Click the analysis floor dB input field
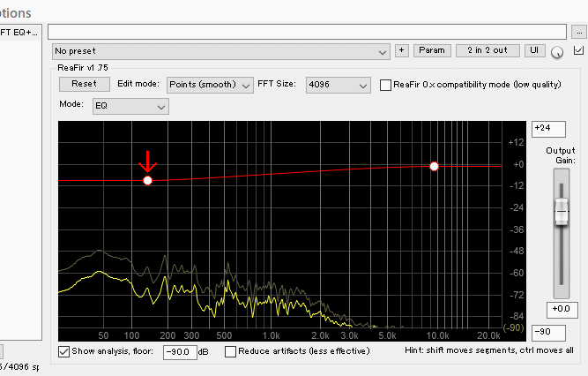 coord(180,352)
